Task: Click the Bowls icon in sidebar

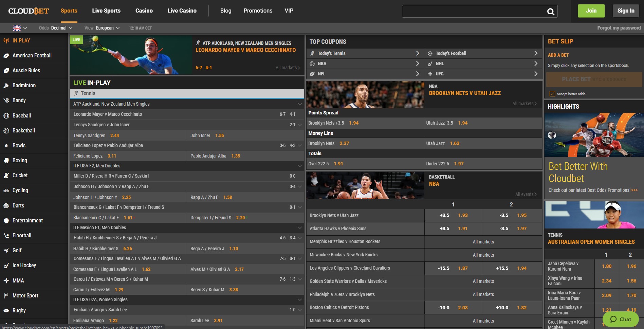Action: coord(6,146)
